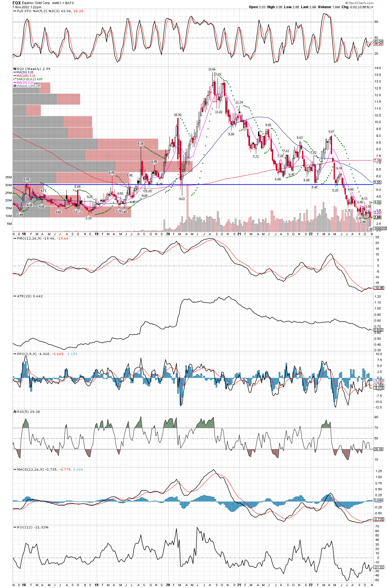Select the ROC(12) -21.32% panel label
387x588 pixels.
coord(33,527)
